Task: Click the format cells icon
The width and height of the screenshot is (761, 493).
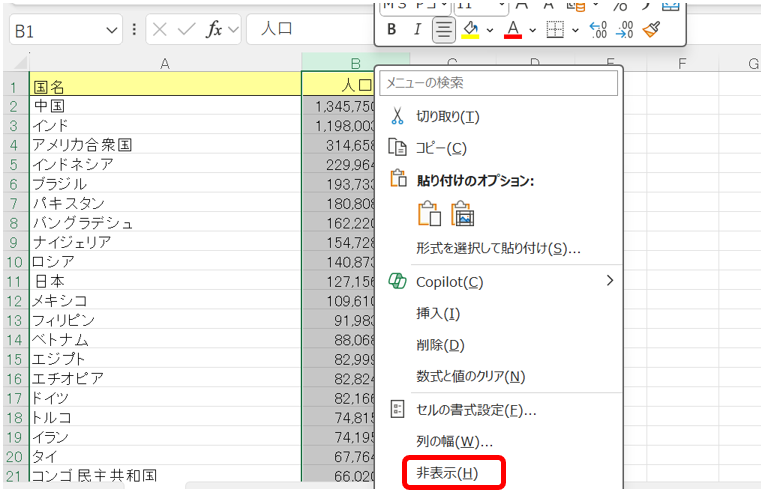Action: click(397, 410)
